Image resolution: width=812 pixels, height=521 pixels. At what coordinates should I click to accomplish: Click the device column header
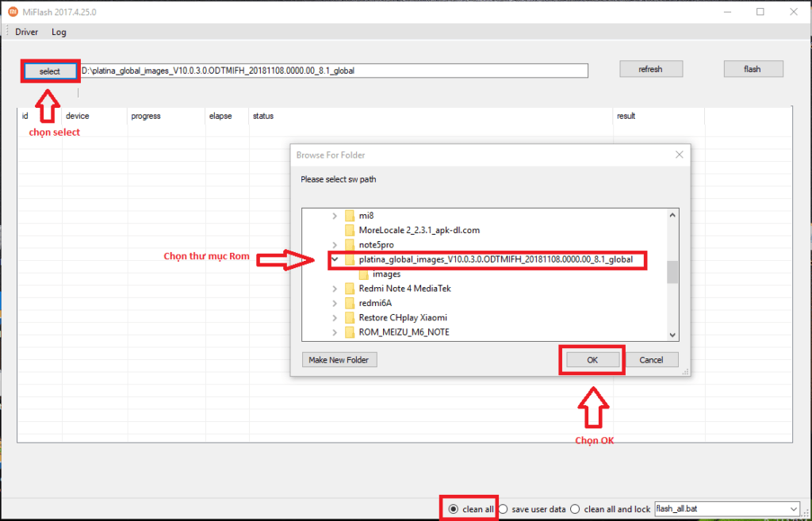pyautogui.click(x=95, y=116)
